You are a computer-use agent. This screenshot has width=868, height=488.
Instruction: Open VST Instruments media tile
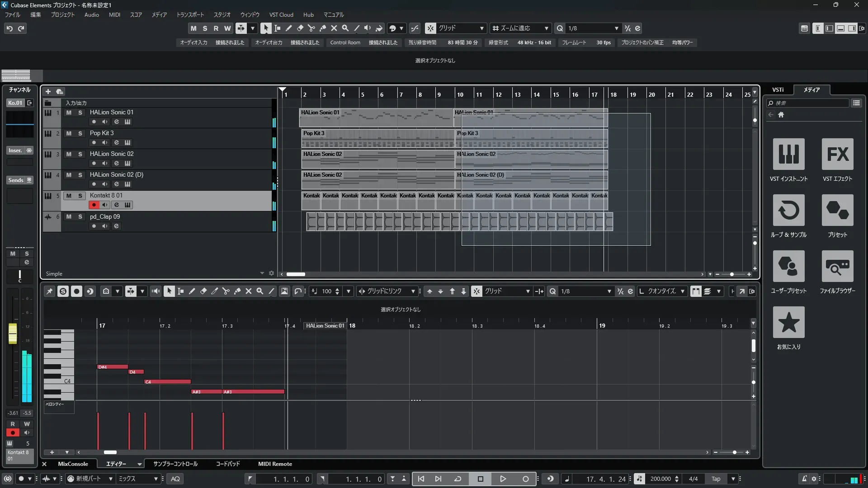[x=788, y=154]
